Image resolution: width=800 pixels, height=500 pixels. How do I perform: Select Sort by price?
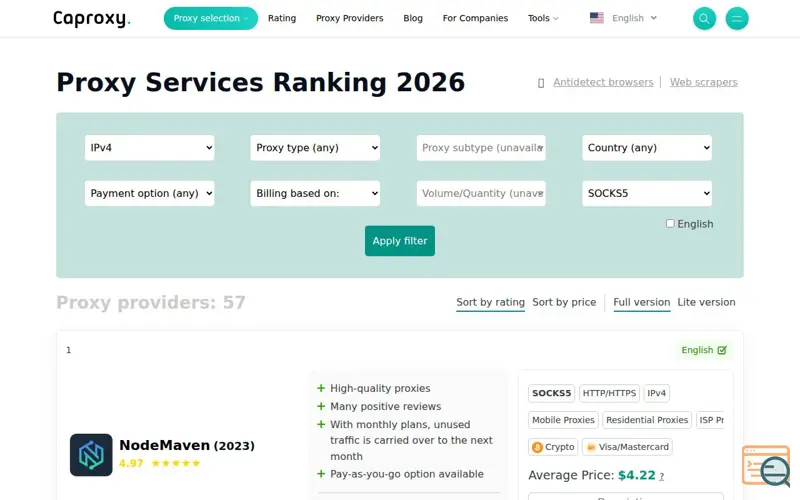click(564, 302)
